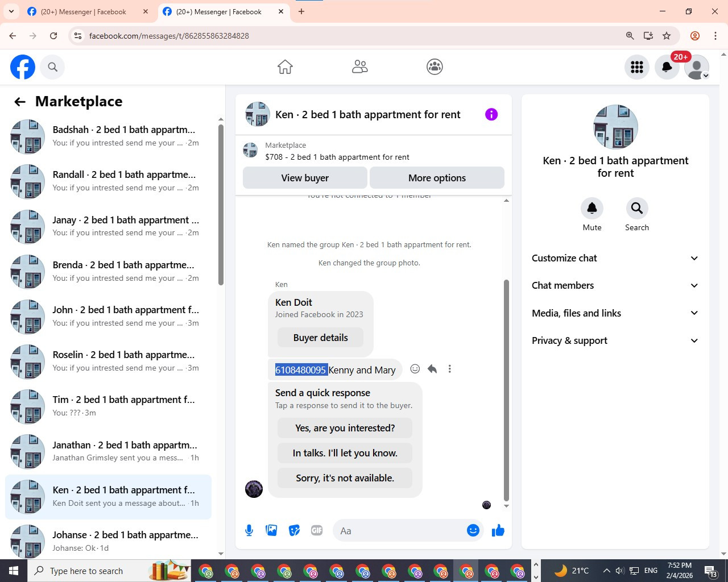Open more options for Kenny and Mary message

coord(449,369)
